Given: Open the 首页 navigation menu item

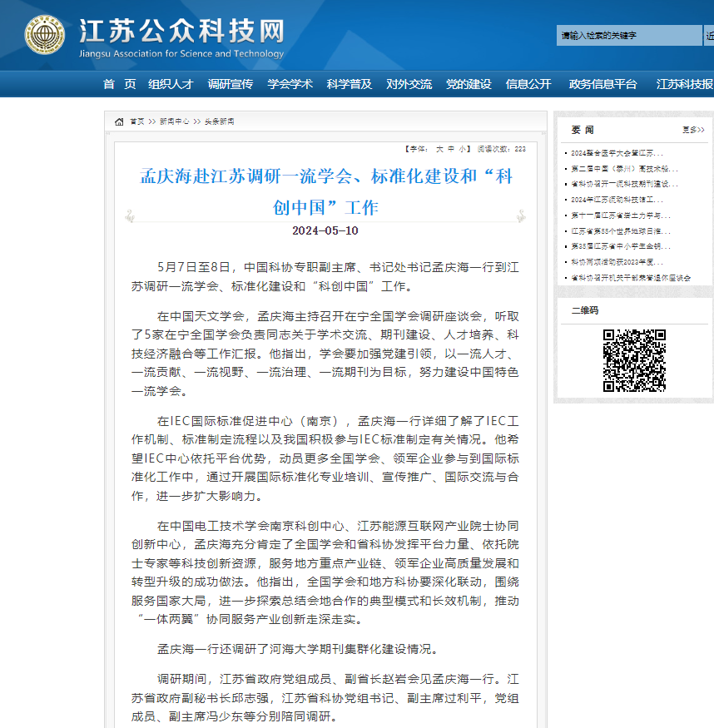Looking at the screenshot, I should click(119, 84).
